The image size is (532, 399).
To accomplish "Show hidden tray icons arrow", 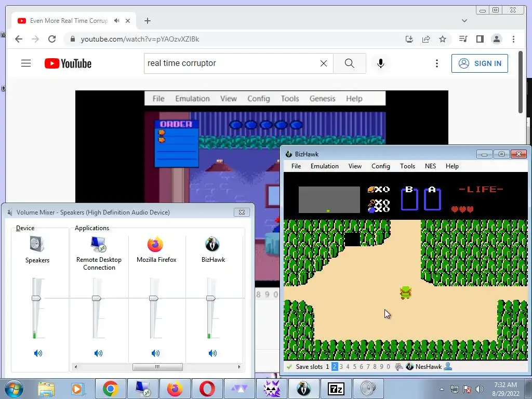I will [x=442, y=389].
